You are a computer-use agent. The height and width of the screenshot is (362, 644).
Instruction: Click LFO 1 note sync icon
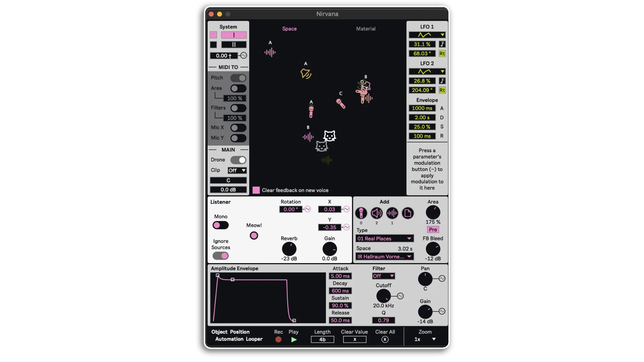pyautogui.click(x=442, y=44)
